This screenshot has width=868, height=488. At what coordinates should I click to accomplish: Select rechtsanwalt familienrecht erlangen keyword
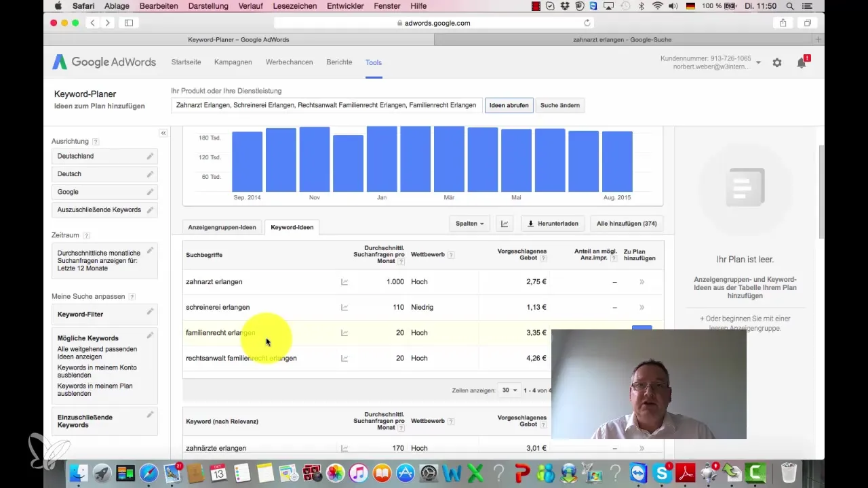[x=241, y=358]
